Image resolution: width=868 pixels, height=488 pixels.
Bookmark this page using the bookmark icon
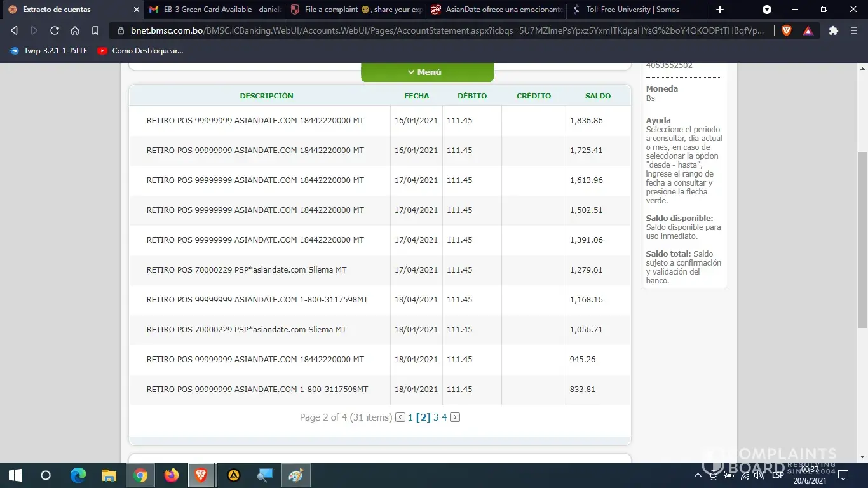pos(95,30)
